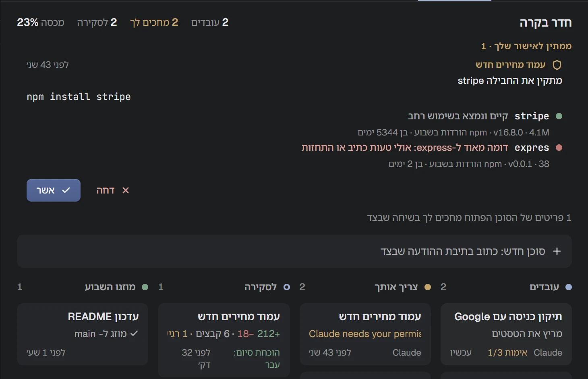Click the shield icon beside the approval title

(557, 65)
